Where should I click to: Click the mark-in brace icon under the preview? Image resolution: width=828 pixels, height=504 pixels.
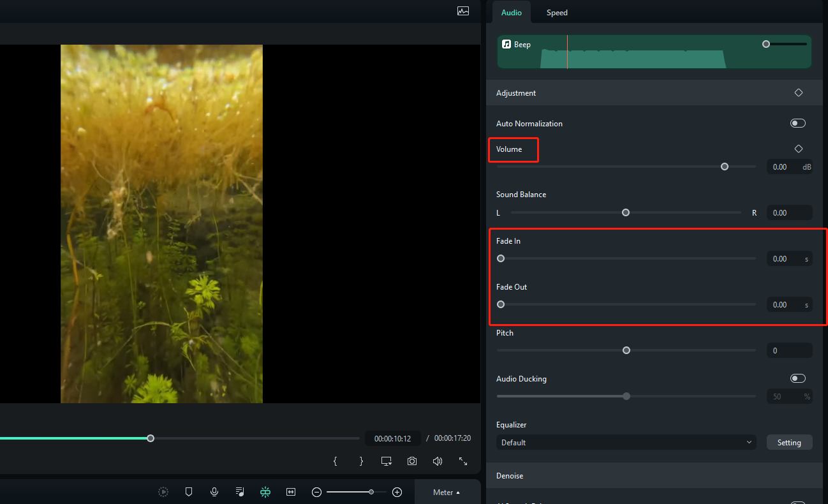coord(336,461)
